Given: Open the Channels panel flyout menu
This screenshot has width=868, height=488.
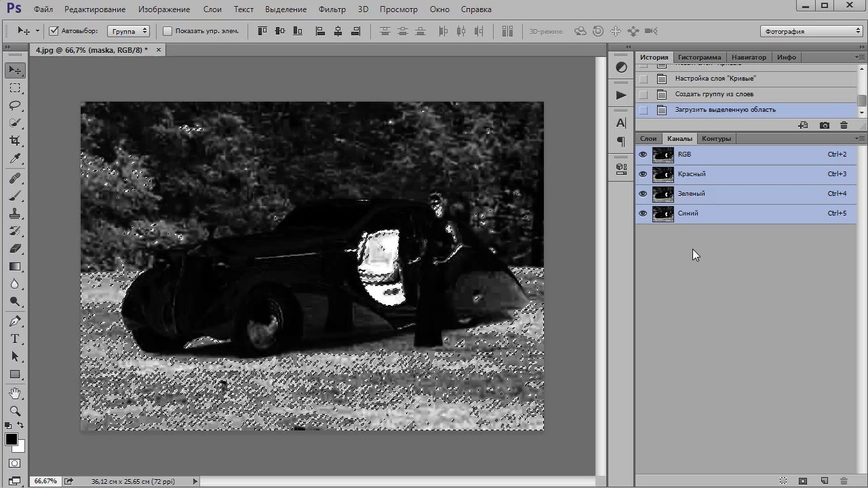Looking at the screenshot, I should tap(860, 138).
